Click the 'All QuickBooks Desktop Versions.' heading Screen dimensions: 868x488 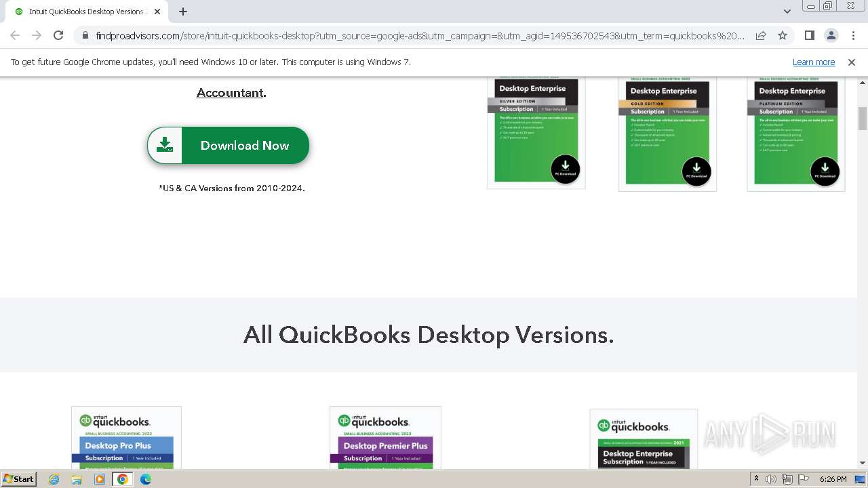[429, 335]
